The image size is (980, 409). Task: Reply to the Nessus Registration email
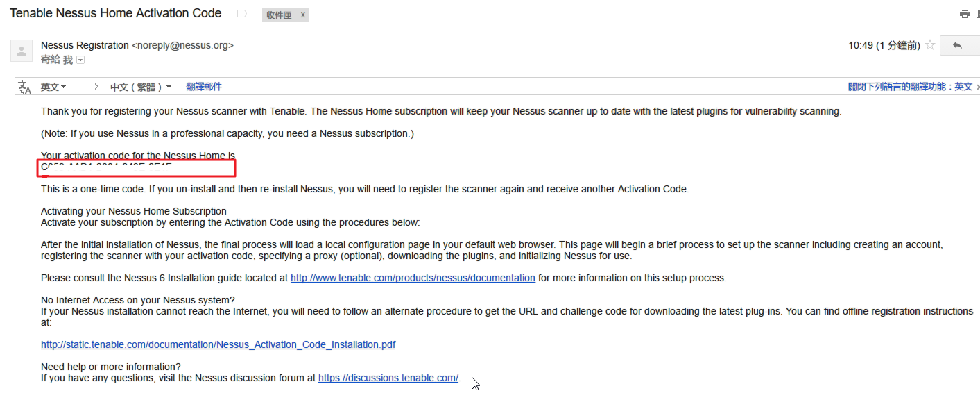click(x=957, y=45)
